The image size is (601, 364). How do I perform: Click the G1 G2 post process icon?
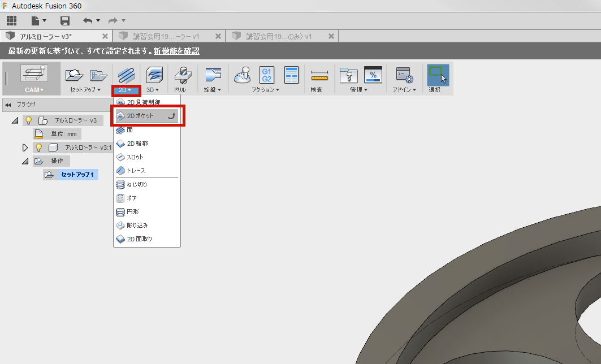(x=267, y=75)
